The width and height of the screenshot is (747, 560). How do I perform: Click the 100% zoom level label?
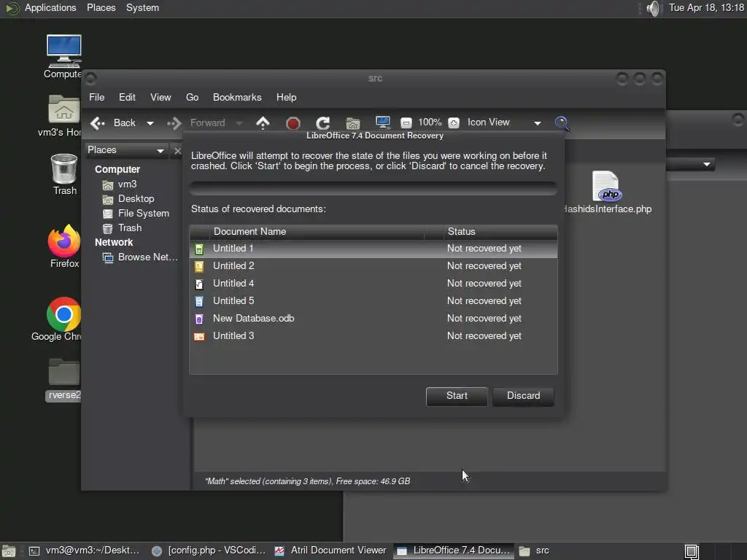pyautogui.click(x=430, y=122)
